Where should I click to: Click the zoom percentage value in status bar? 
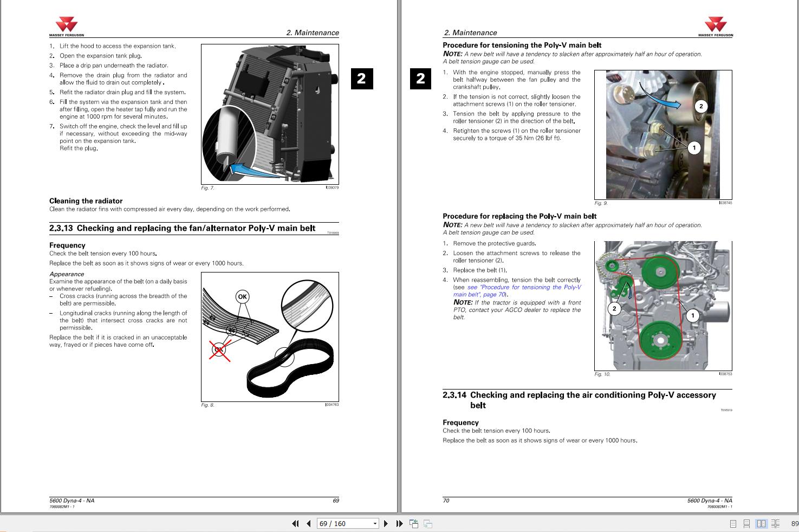point(794,523)
